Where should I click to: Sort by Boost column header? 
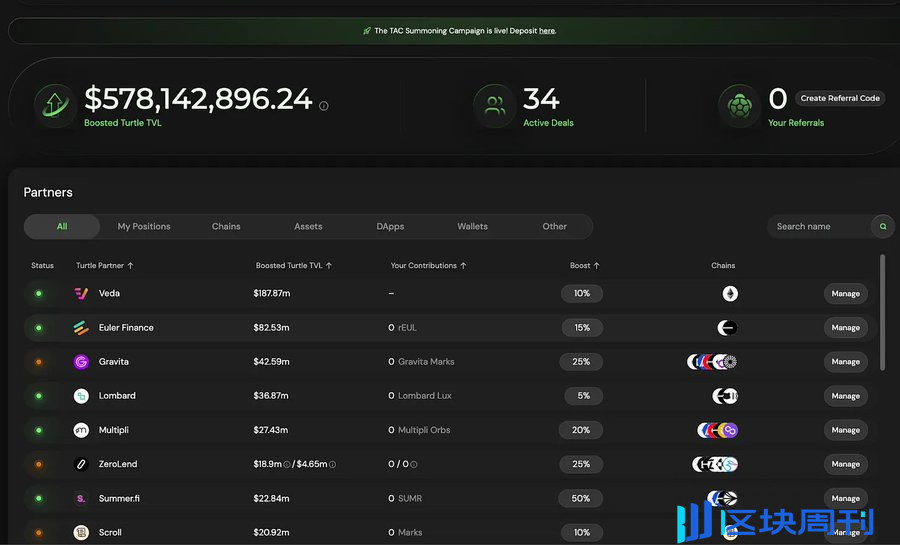584,266
